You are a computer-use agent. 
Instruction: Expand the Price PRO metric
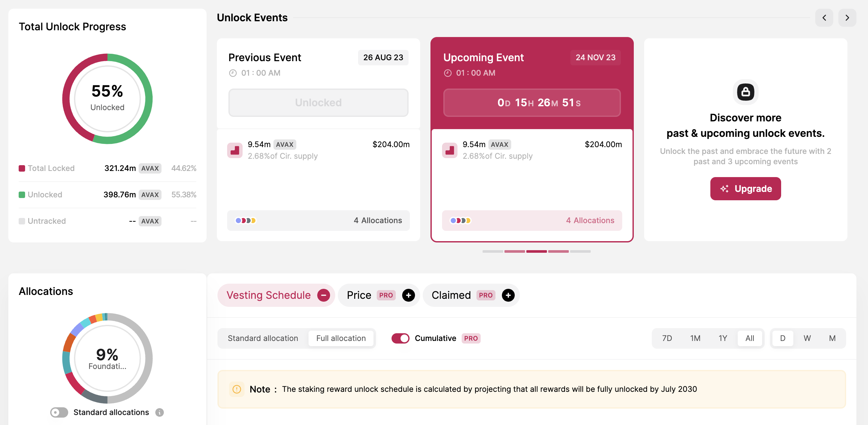coord(409,295)
